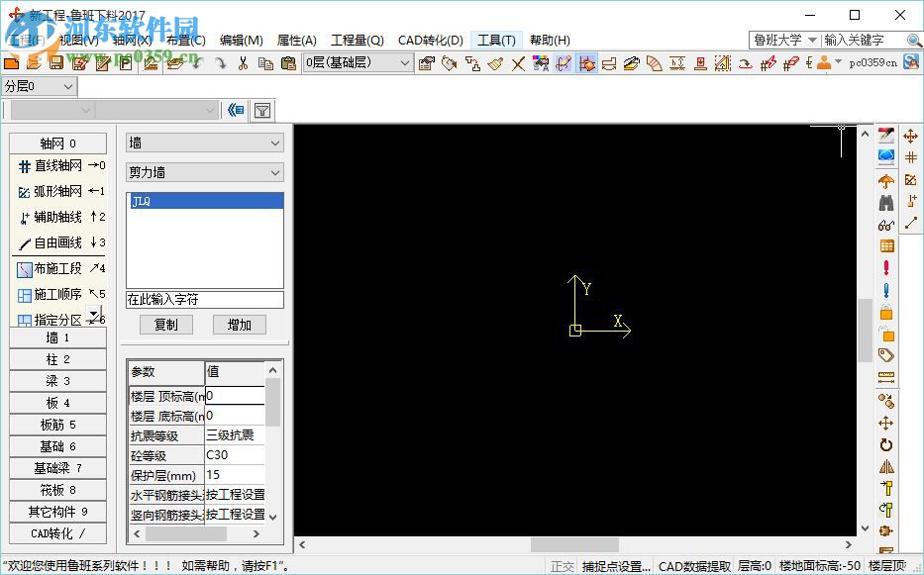Open the 工程量(Q) menu
Image resolution: width=924 pixels, height=575 pixels.
click(357, 41)
